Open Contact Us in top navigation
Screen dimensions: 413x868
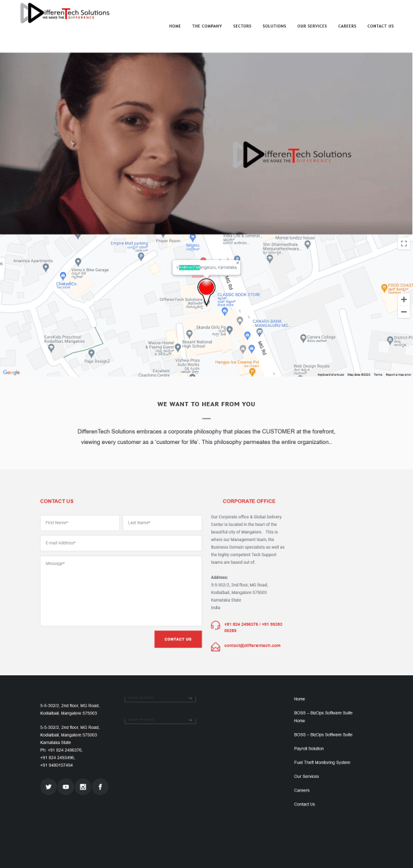coord(381,26)
